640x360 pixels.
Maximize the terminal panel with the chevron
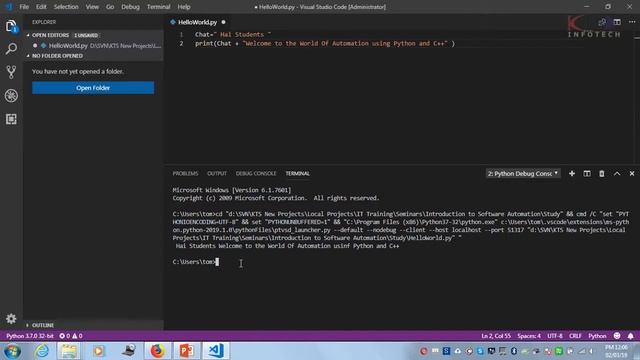(617, 173)
